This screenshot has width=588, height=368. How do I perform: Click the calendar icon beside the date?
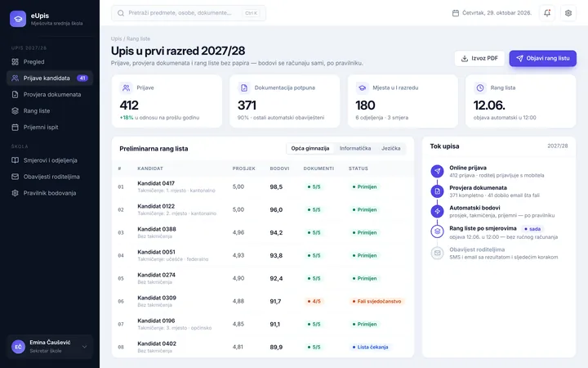coord(456,13)
